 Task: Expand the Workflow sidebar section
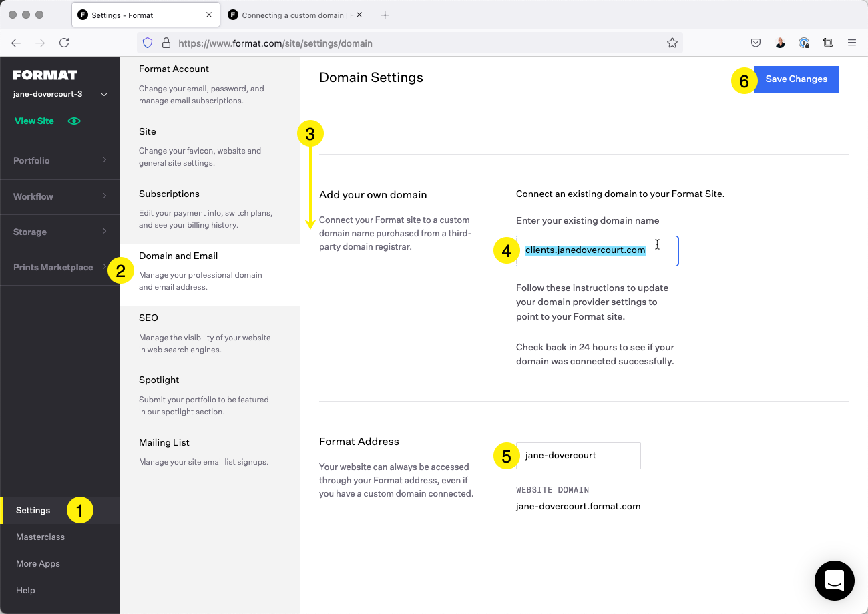click(x=60, y=196)
